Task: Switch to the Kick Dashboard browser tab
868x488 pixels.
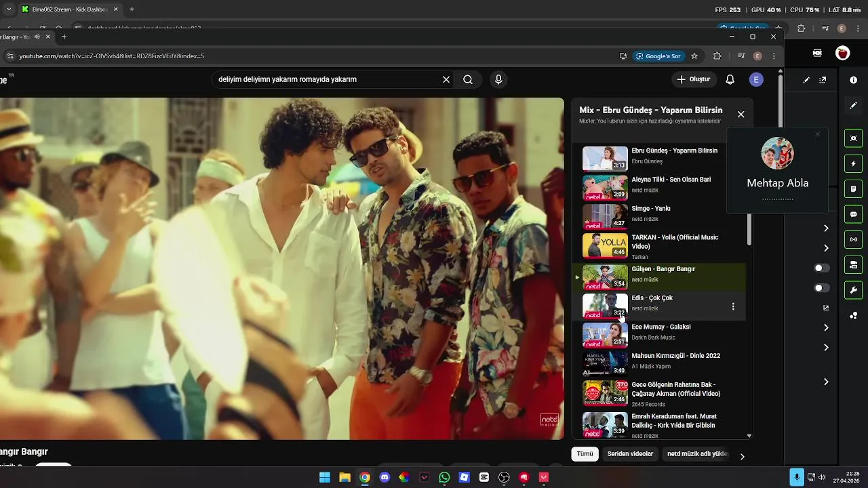Action: coord(69,9)
